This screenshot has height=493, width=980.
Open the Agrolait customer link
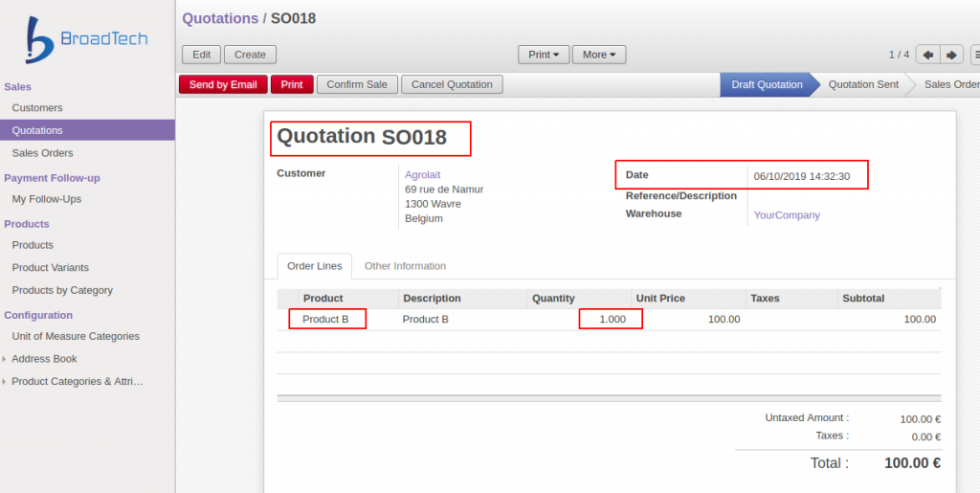coord(422,175)
